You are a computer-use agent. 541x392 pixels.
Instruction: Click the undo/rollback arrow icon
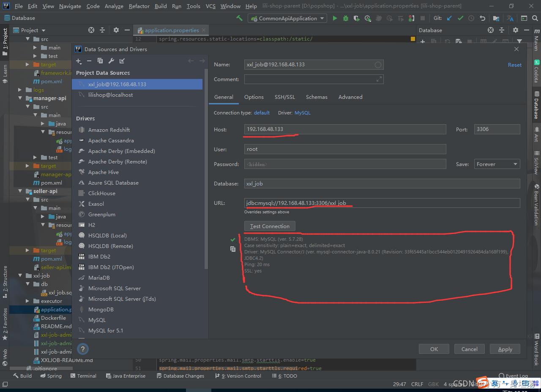482,18
